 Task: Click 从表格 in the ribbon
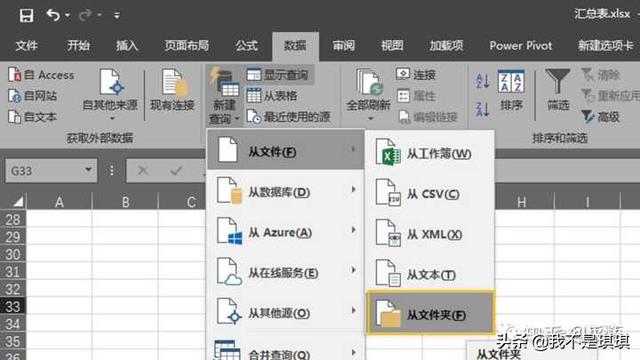point(272,96)
